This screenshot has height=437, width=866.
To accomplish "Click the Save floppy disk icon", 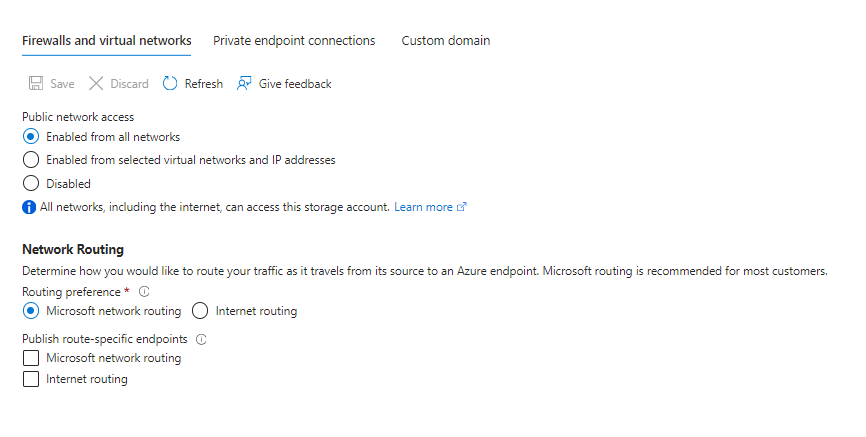I will click(36, 83).
